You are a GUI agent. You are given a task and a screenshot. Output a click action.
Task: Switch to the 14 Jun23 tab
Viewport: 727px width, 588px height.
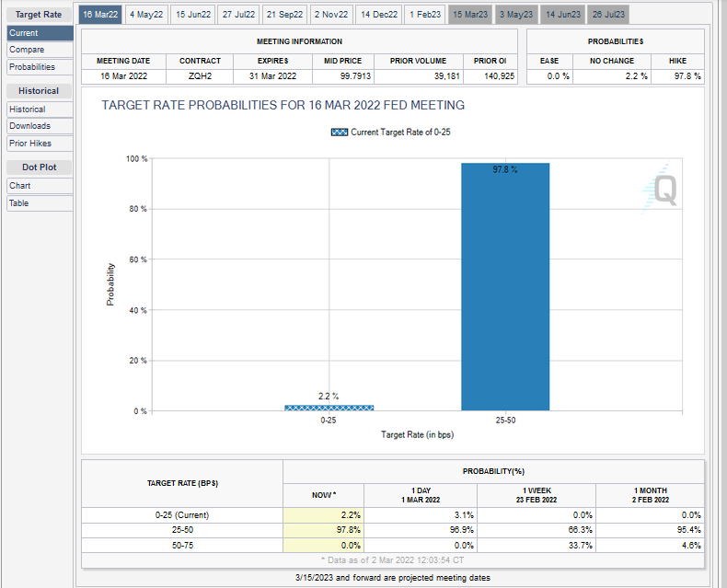click(x=563, y=15)
